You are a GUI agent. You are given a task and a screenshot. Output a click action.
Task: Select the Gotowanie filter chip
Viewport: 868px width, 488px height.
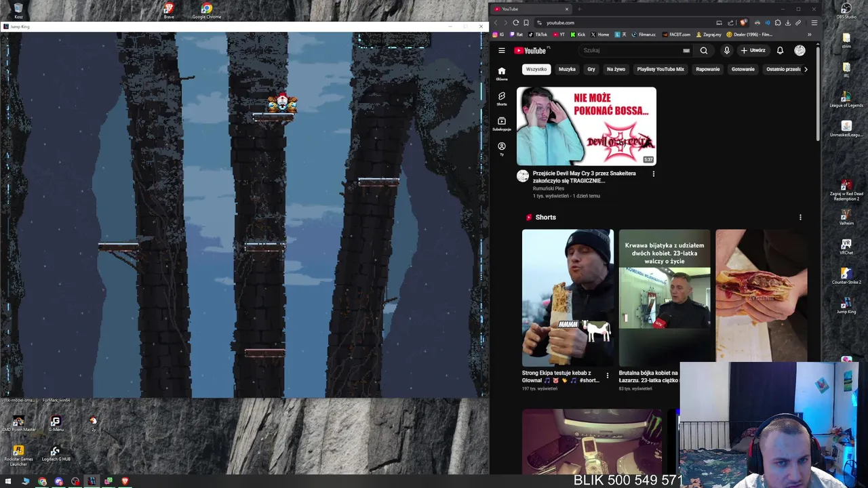pos(743,69)
